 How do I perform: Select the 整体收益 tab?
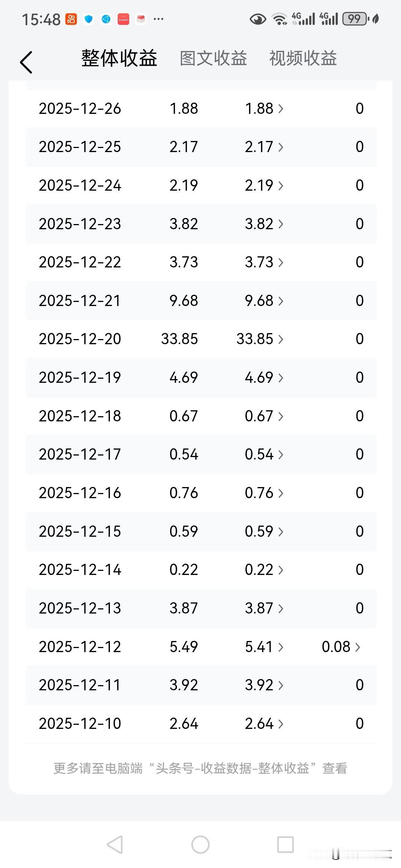pyautogui.click(x=119, y=58)
